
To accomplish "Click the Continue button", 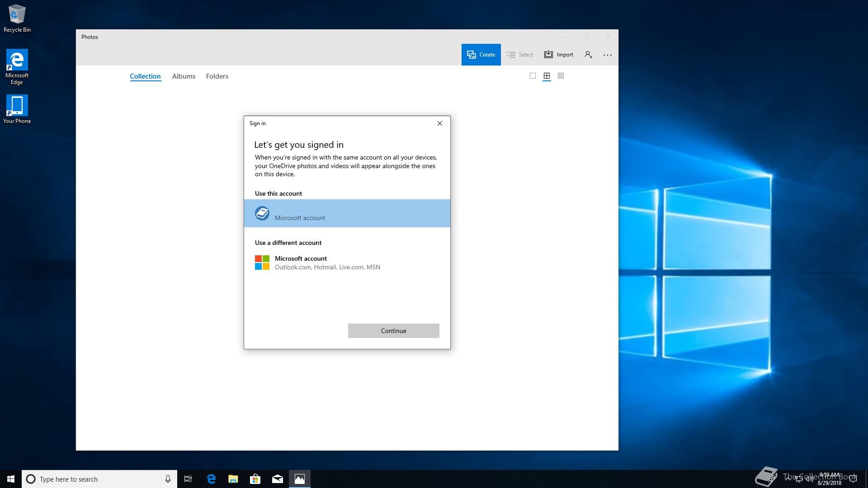I will coord(394,331).
